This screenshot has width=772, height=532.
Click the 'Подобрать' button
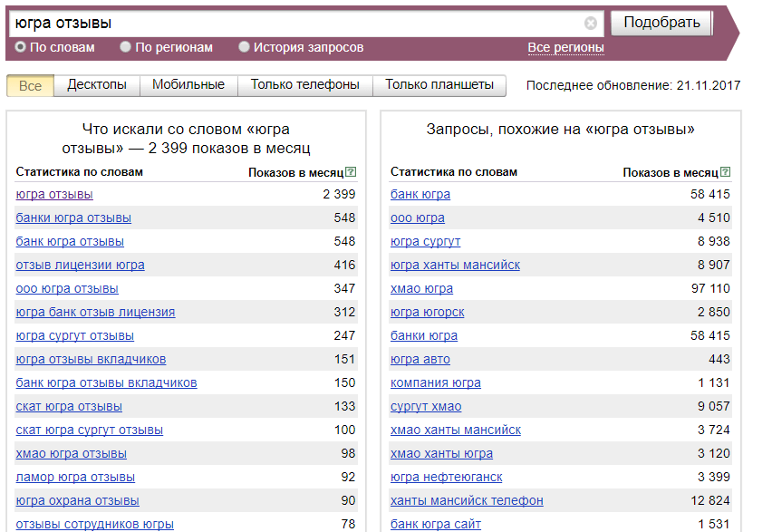(661, 23)
